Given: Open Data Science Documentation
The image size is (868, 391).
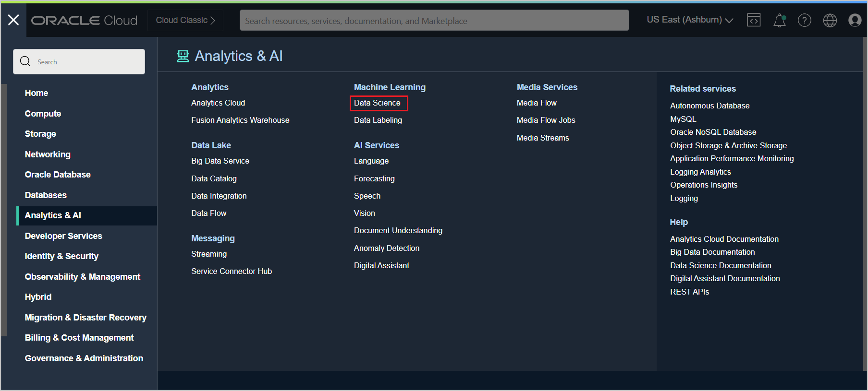Looking at the screenshot, I should (721, 265).
